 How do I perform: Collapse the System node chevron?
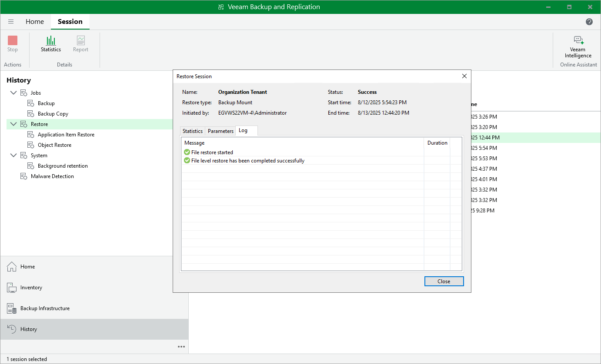[x=13, y=155]
